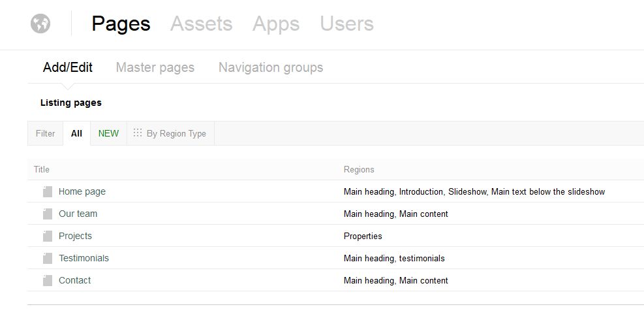Click the Contact page icon
Screen dimensions: 644x324
[x=48, y=280]
